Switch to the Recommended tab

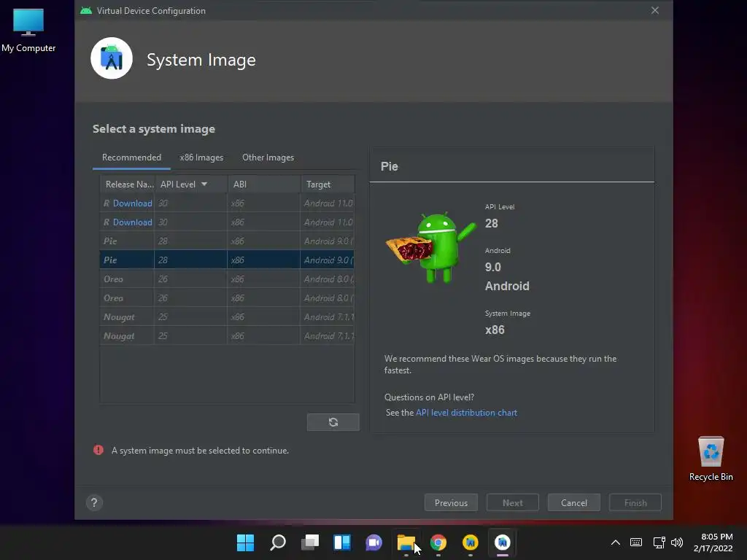131,157
